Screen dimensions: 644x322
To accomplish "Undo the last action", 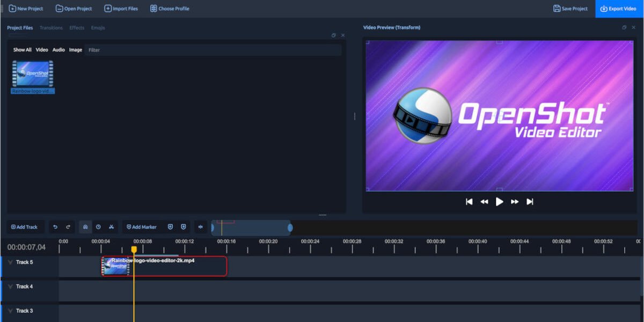I will 55,227.
